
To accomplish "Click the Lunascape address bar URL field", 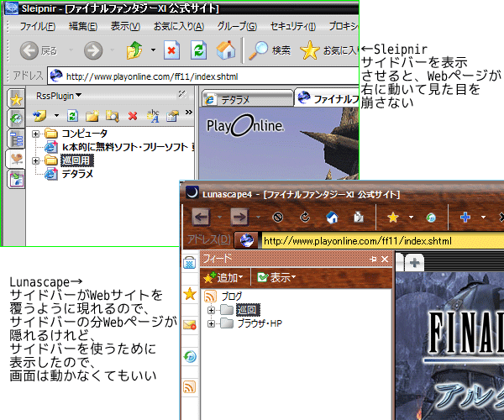I will coord(383,241).
